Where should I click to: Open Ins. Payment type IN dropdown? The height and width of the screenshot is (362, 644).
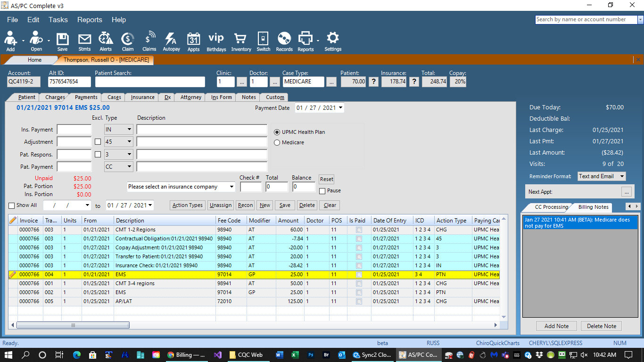click(129, 129)
